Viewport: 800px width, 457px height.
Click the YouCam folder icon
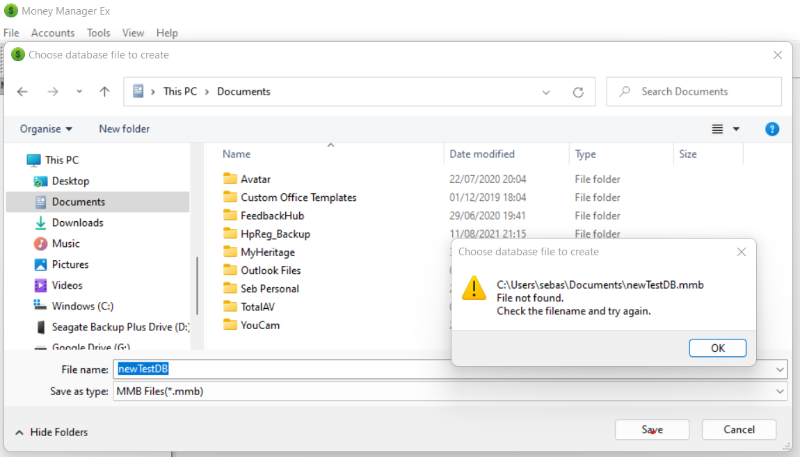tap(230, 325)
